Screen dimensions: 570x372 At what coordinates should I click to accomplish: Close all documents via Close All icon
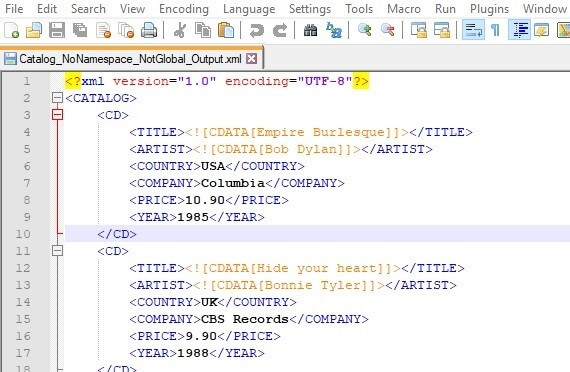127,30
